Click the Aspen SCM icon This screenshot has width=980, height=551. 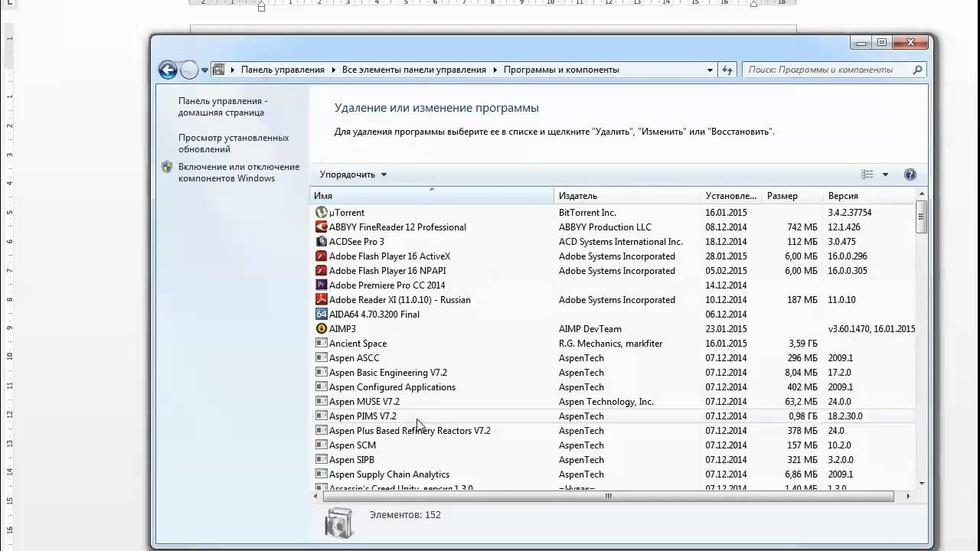(322, 445)
